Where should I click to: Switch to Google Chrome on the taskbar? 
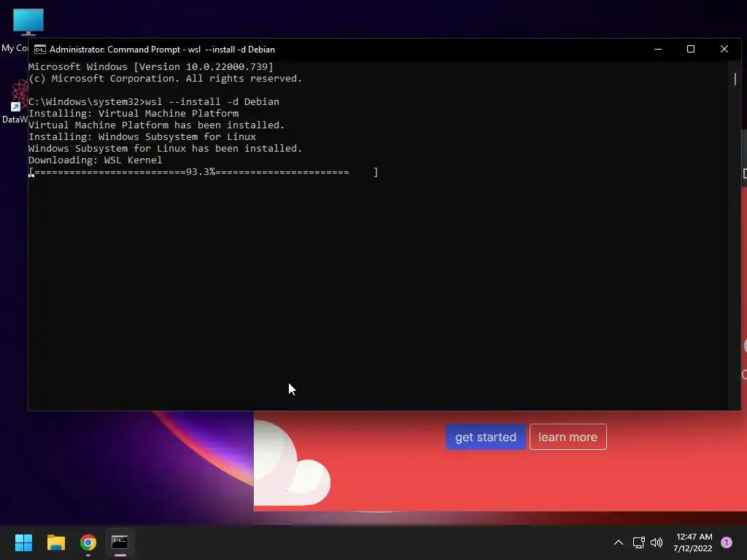point(88,542)
